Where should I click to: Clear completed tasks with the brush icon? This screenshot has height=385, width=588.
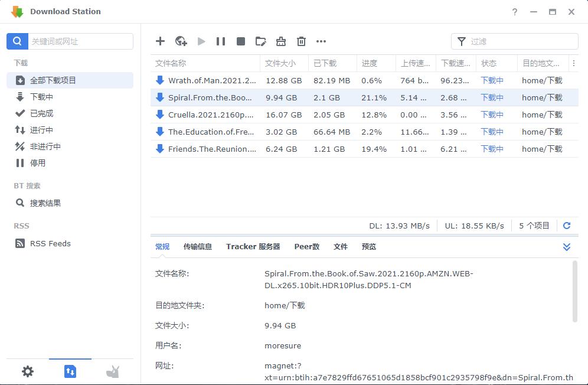(x=280, y=41)
